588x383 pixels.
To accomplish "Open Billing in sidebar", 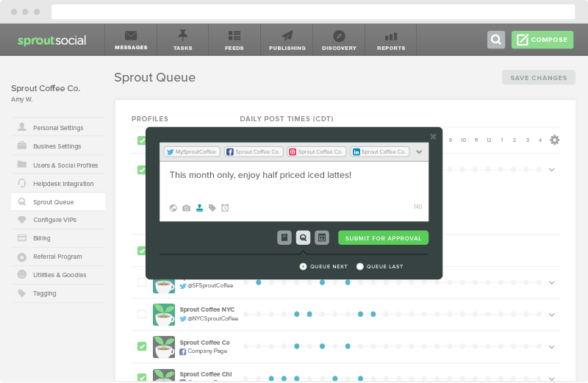I will pyautogui.click(x=58, y=238).
